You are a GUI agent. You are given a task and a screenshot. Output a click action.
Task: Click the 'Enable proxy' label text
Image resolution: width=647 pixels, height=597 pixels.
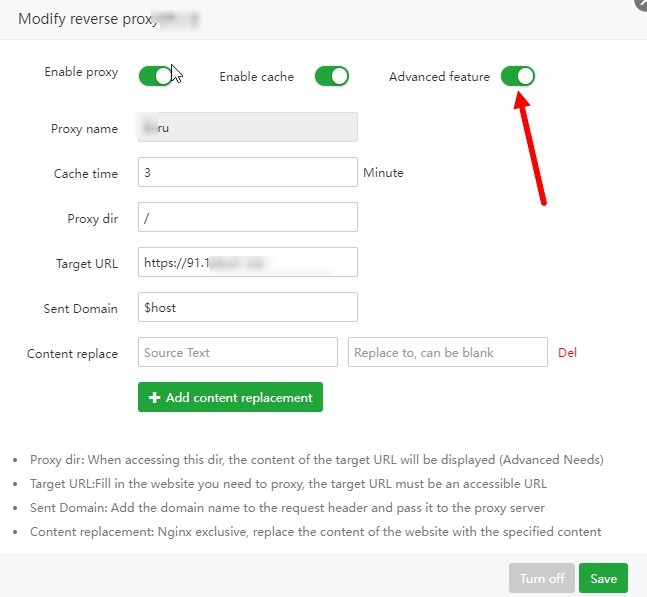coord(81,73)
